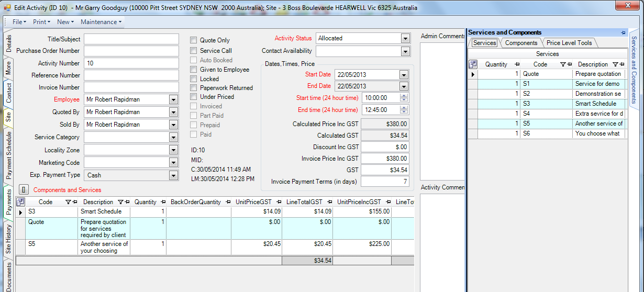Pin the Description column in Components and Services grid
This screenshot has height=292, width=644.
coord(127,202)
